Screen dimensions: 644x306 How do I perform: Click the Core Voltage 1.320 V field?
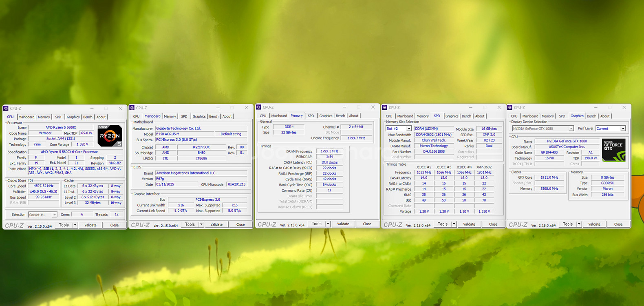[82, 144]
